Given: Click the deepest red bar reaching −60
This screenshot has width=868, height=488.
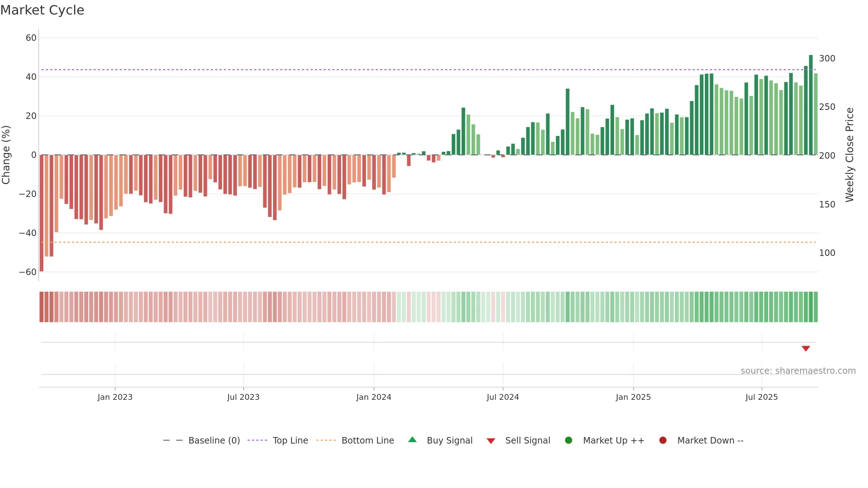Looking at the screenshot, I should 42,213.
